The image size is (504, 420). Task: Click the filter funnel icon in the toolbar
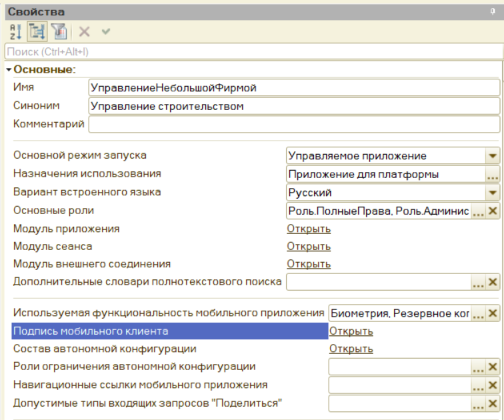point(59,31)
